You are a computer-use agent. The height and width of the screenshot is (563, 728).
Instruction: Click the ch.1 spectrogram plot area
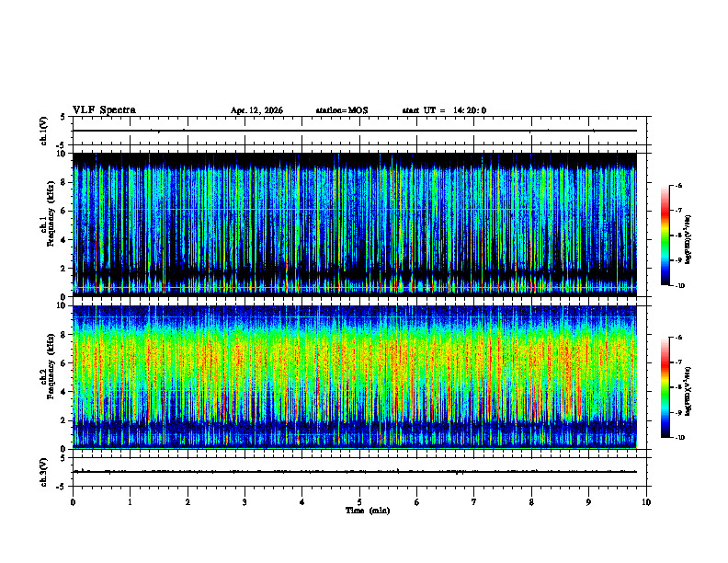(355, 224)
